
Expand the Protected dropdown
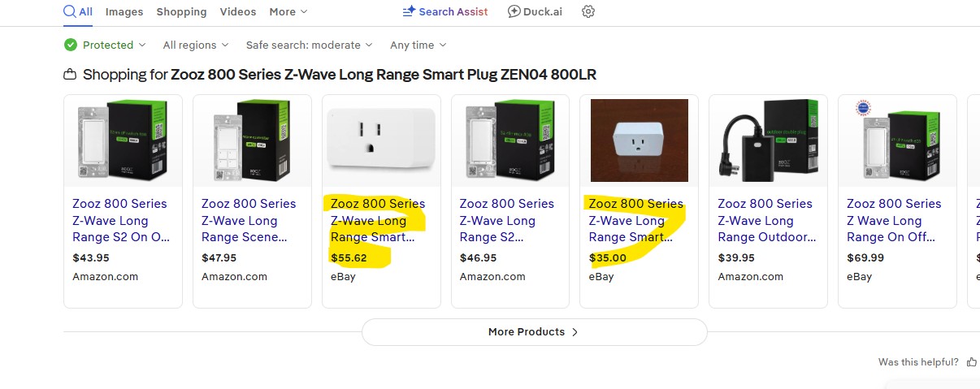pos(142,45)
